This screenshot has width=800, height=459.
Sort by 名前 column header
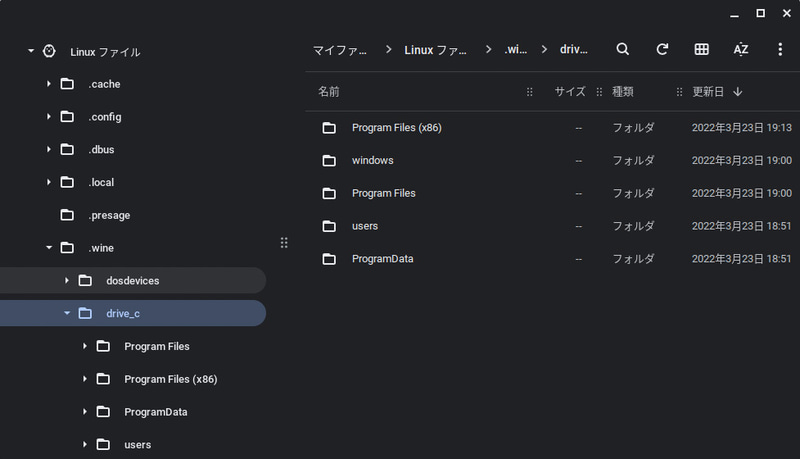(329, 92)
